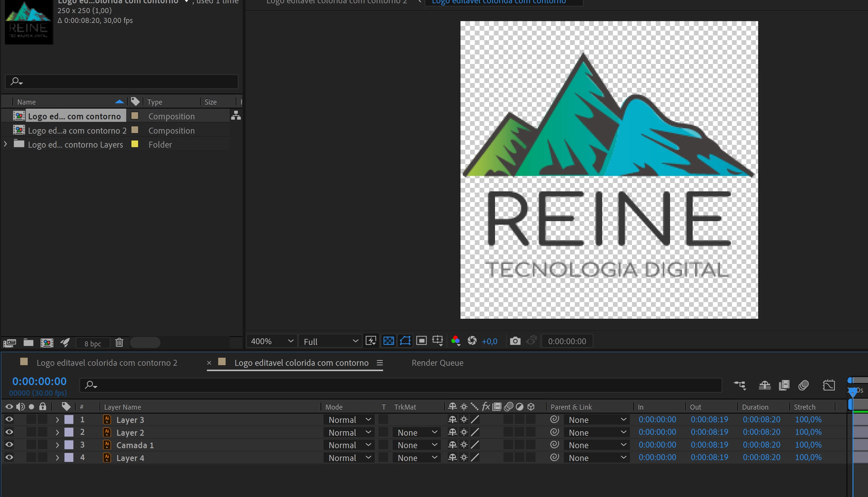
Task: Open Show Channel color management icon
Action: [455, 341]
